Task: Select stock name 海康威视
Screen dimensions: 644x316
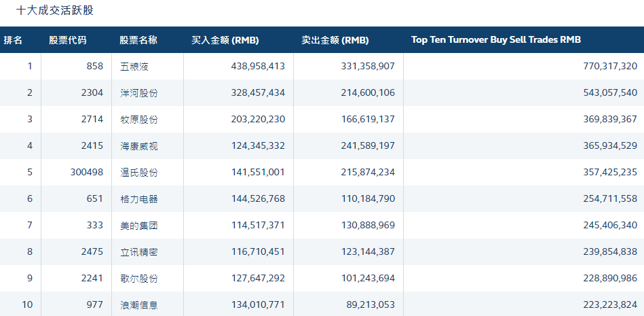Action: [139, 146]
